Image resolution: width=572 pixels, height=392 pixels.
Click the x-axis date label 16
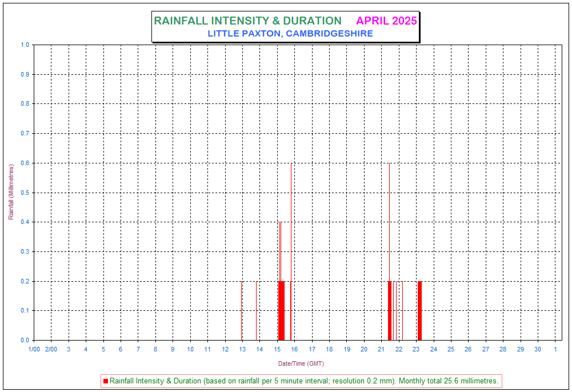(x=294, y=349)
